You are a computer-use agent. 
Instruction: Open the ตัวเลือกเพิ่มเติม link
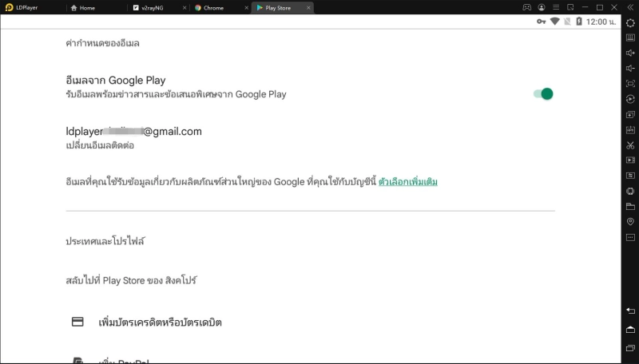[408, 181]
